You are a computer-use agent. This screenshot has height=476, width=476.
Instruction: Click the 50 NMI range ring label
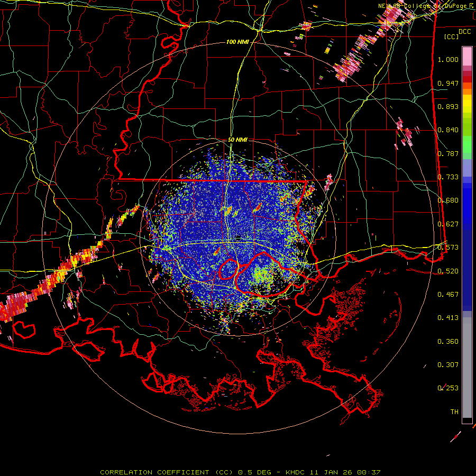[x=237, y=140]
